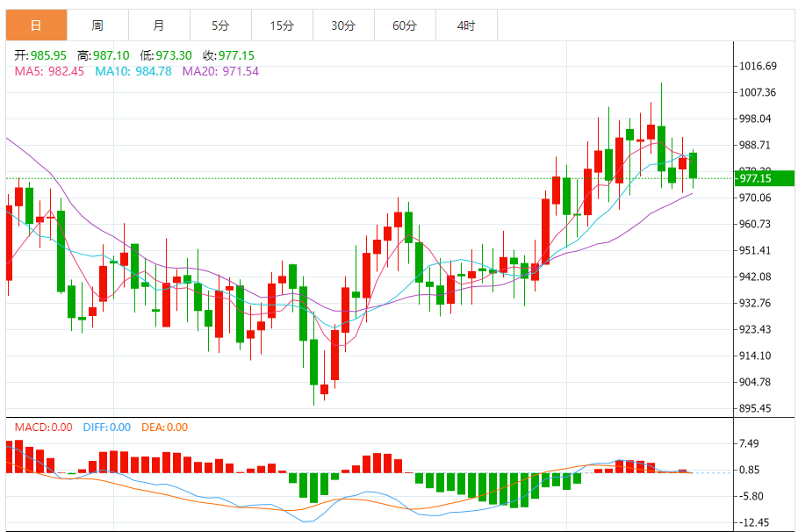Click the 960.73 price axis label
The image size is (798, 532).
[755, 224]
